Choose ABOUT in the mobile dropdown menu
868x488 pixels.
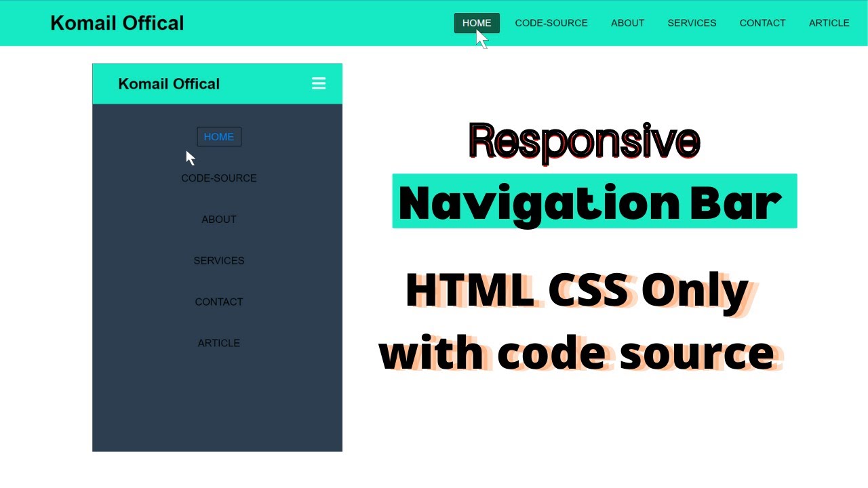[x=219, y=220]
